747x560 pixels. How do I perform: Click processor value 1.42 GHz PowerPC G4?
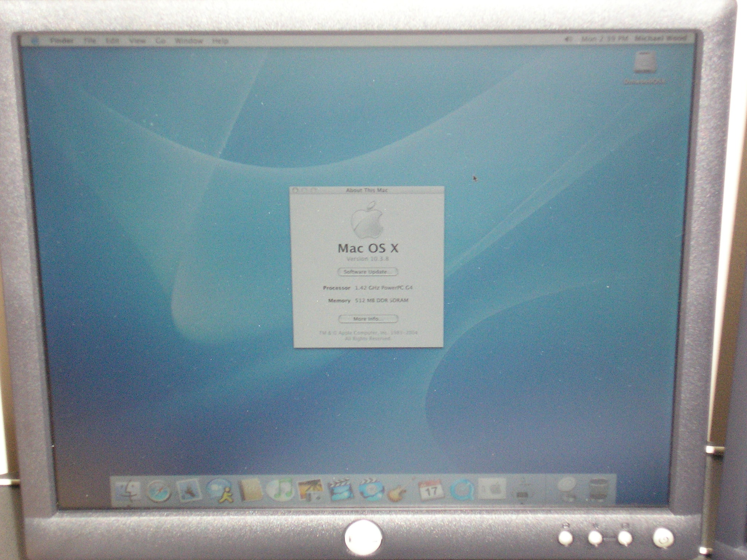pyautogui.click(x=384, y=288)
